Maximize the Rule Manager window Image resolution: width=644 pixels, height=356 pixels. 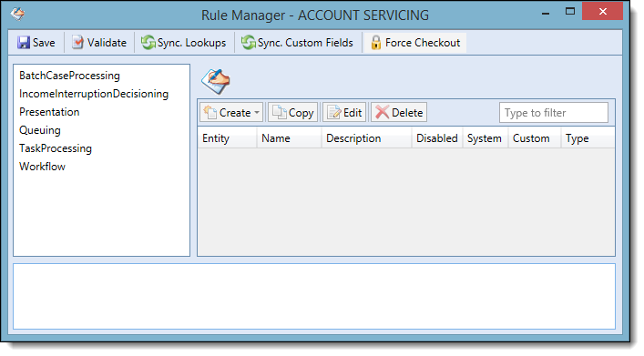click(x=570, y=12)
